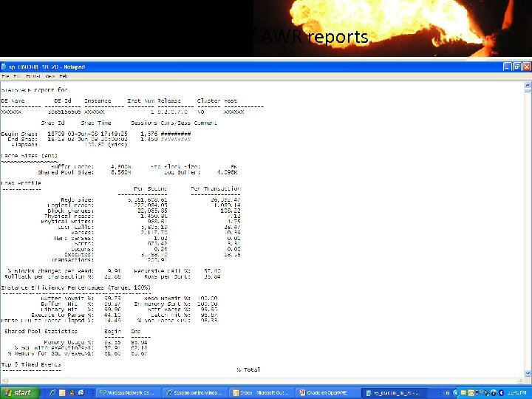The image size is (532, 399).
Task: Switch to Wireless Network Connection taskbar button
Action: tap(127, 393)
